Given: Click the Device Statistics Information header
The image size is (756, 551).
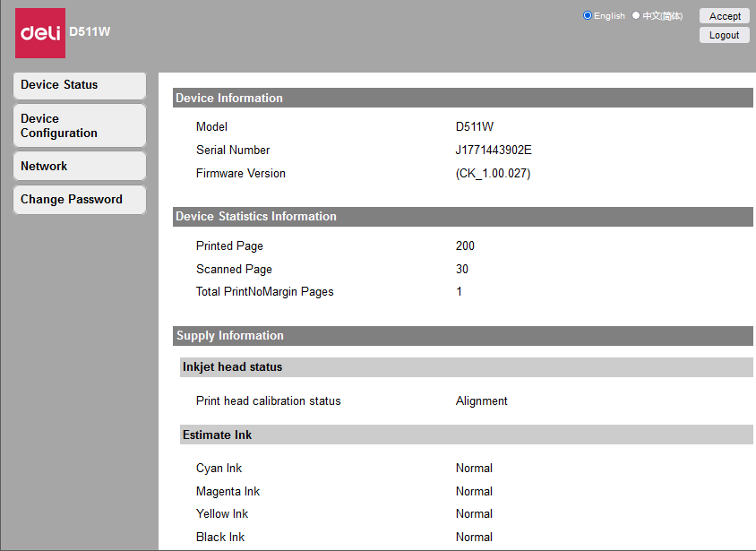Looking at the screenshot, I should tap(462, 217).
